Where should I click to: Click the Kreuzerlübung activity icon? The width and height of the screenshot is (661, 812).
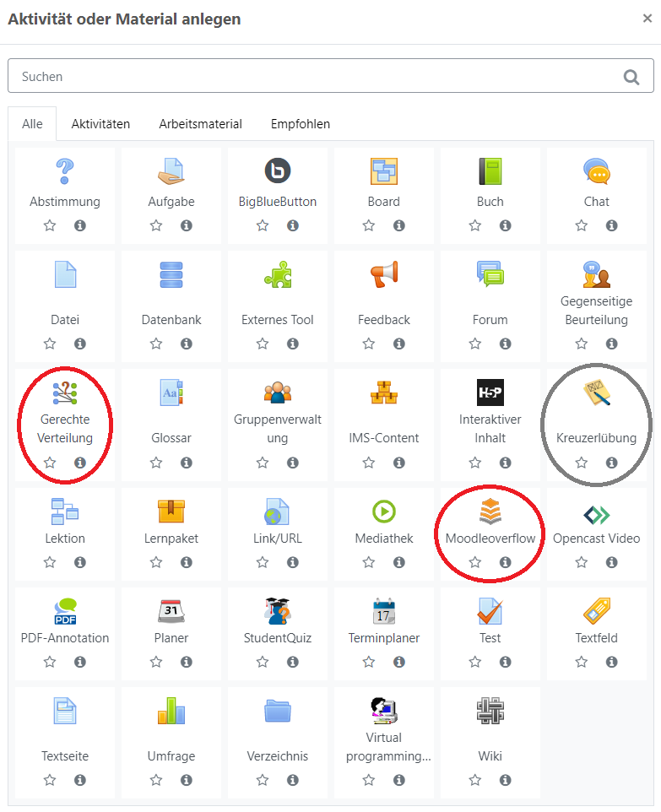[596, 392]
